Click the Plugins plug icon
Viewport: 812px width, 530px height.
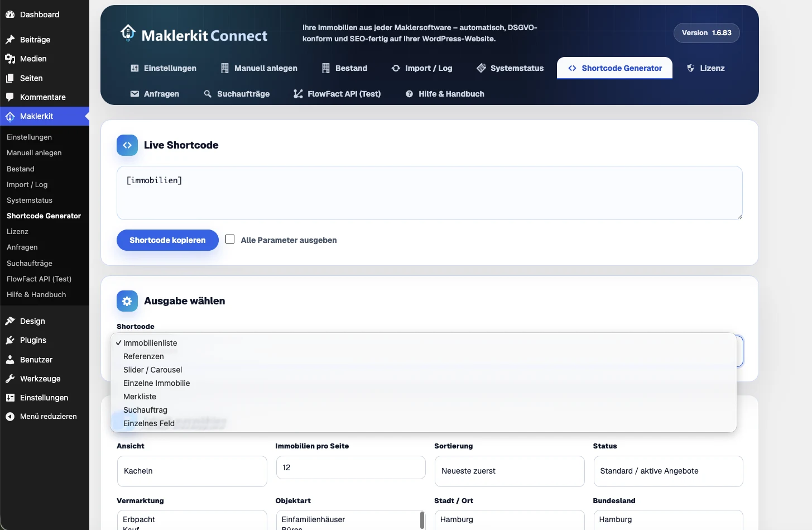click(10, 340)
